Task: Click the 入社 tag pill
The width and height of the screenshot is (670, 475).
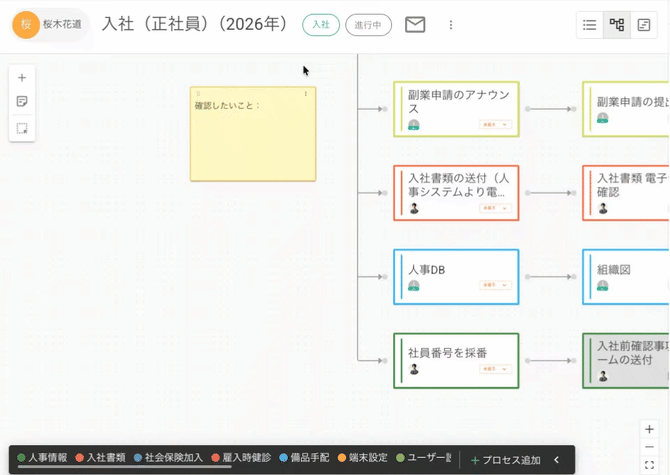Action: [x=321, y=25]
